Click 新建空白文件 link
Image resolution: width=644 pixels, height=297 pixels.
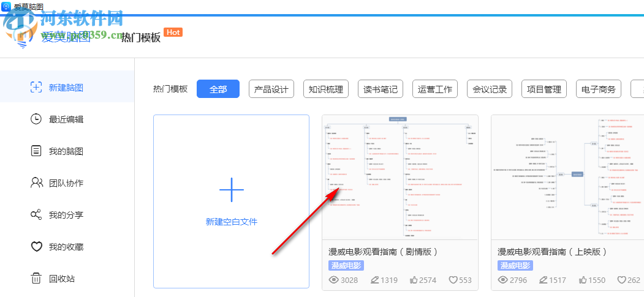231,222
